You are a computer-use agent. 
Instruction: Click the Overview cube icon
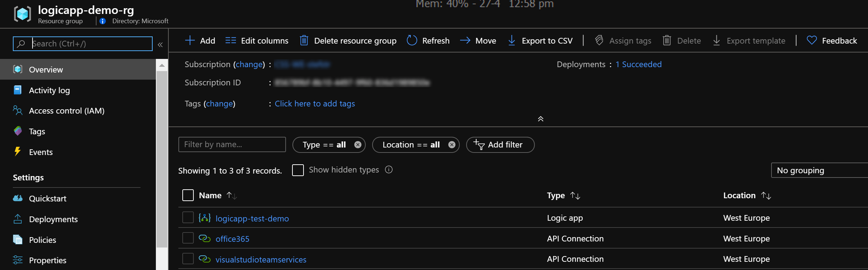(x=18, y=69)
